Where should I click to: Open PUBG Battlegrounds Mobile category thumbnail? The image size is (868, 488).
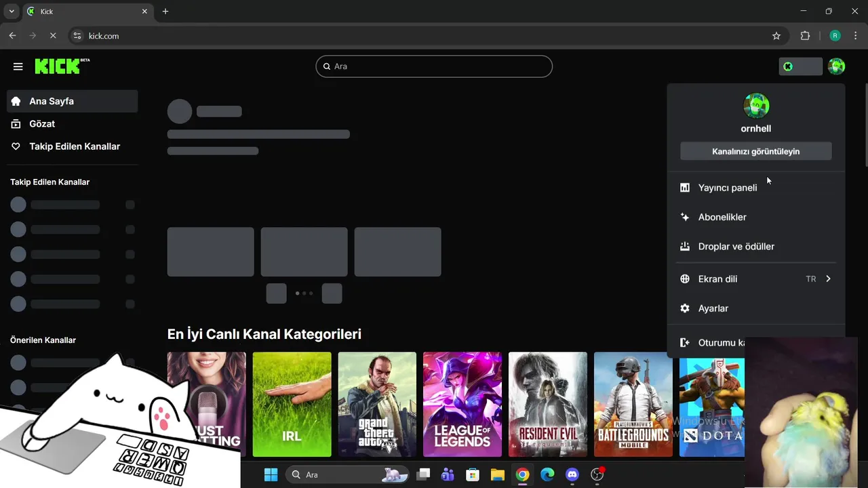click(x=633, y=405)
